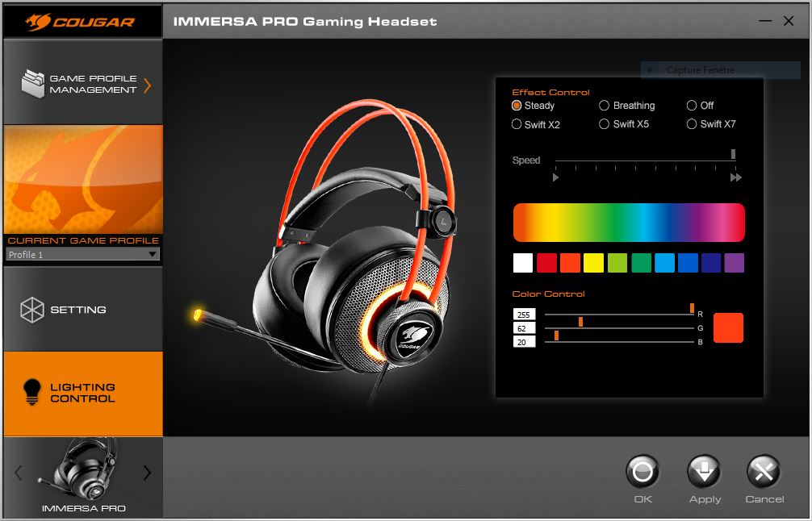The height and width of the screenshot is (521, 812).
Task: Select the red color swatch
Action: [546, 263]
